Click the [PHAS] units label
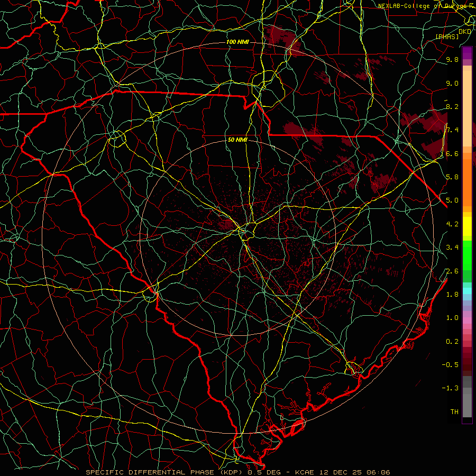 447,37
